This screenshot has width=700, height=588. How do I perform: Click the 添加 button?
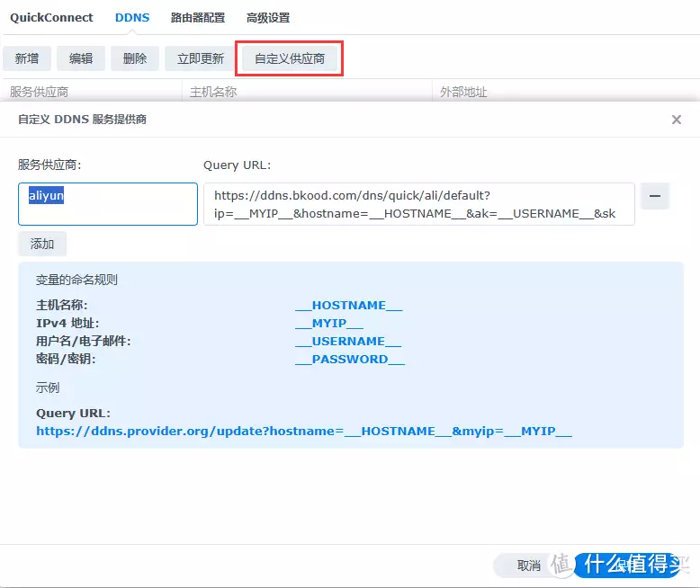point(42,244)
